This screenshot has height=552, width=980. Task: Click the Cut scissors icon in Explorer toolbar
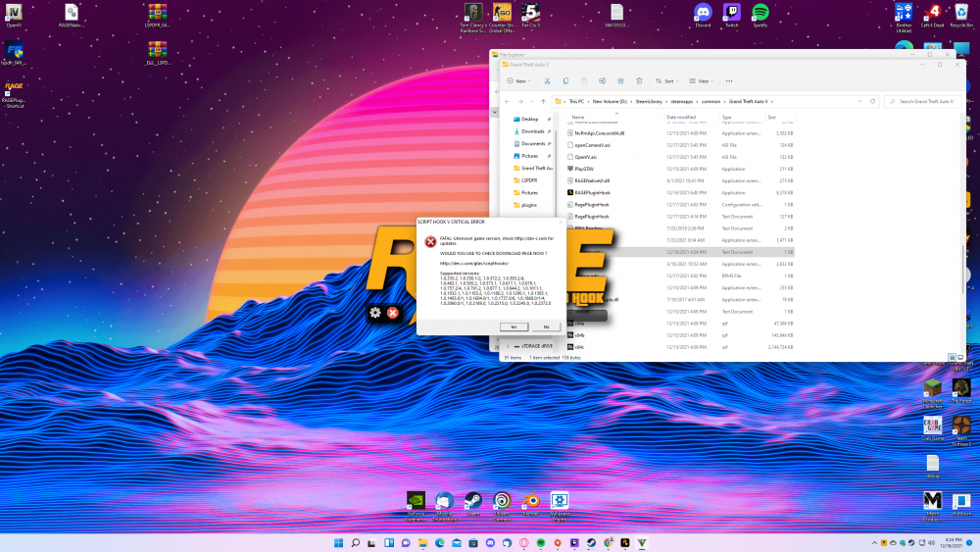tap(548, 81)
